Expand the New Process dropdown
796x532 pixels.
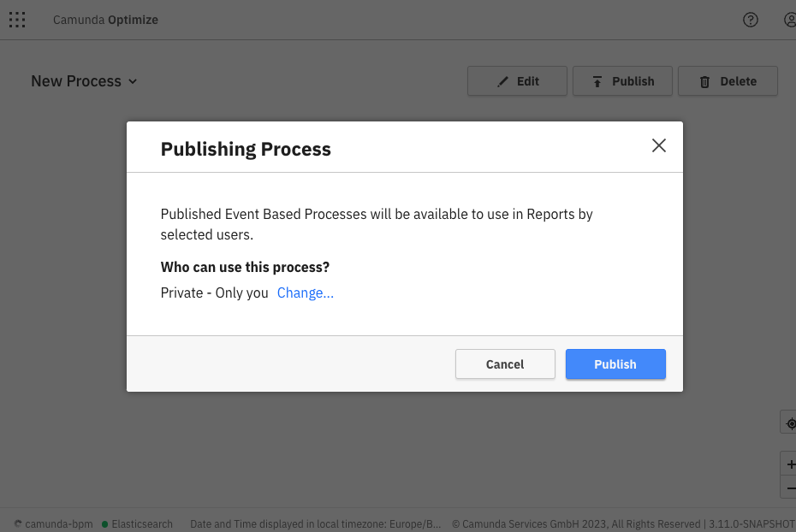84,81
